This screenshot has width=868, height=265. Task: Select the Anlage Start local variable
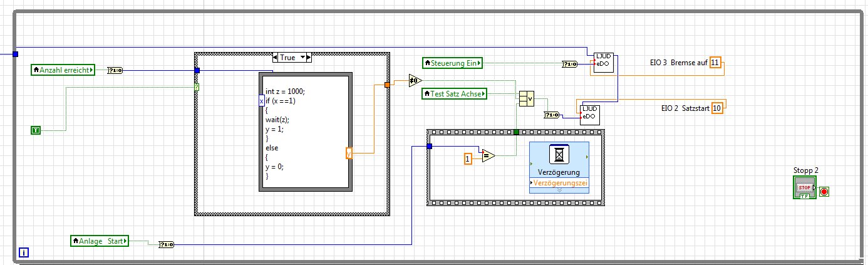pyautogui.click(x=99, y=240)
